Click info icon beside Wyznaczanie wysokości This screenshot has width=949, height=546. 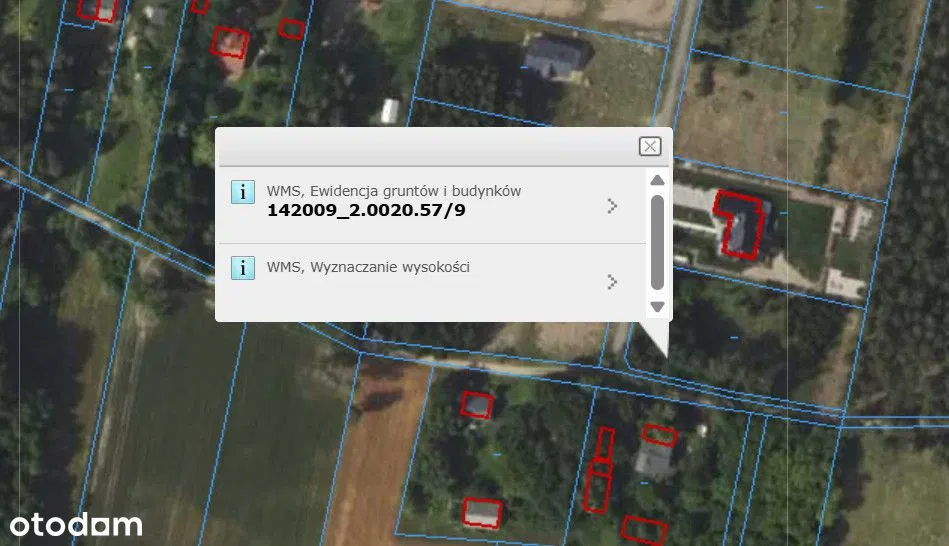pyautogui.click(x=243, y=268)
